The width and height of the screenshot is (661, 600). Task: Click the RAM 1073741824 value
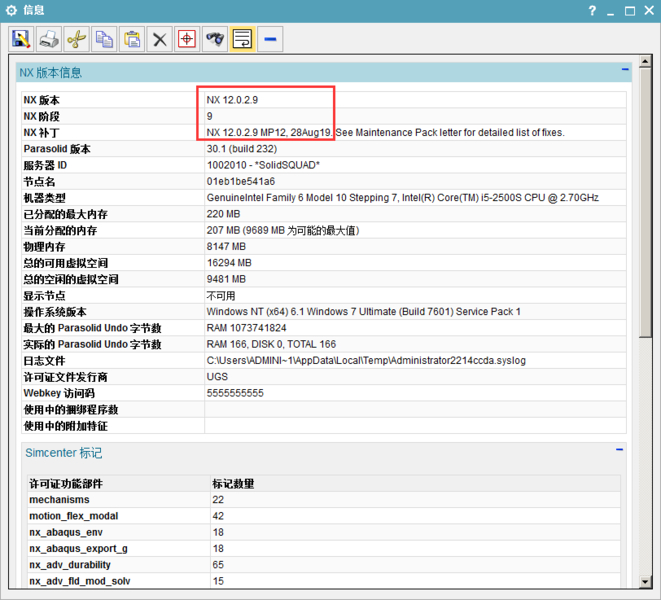coord(246,328)
